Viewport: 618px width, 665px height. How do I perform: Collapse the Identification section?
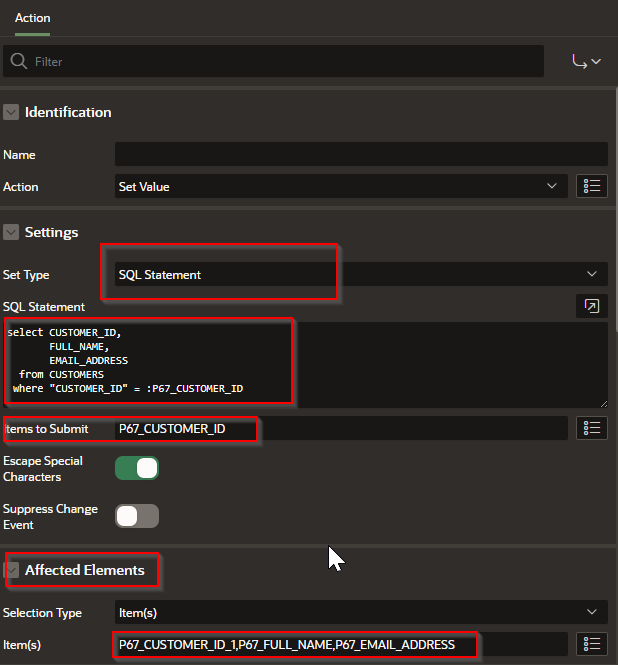click(11, 112)
